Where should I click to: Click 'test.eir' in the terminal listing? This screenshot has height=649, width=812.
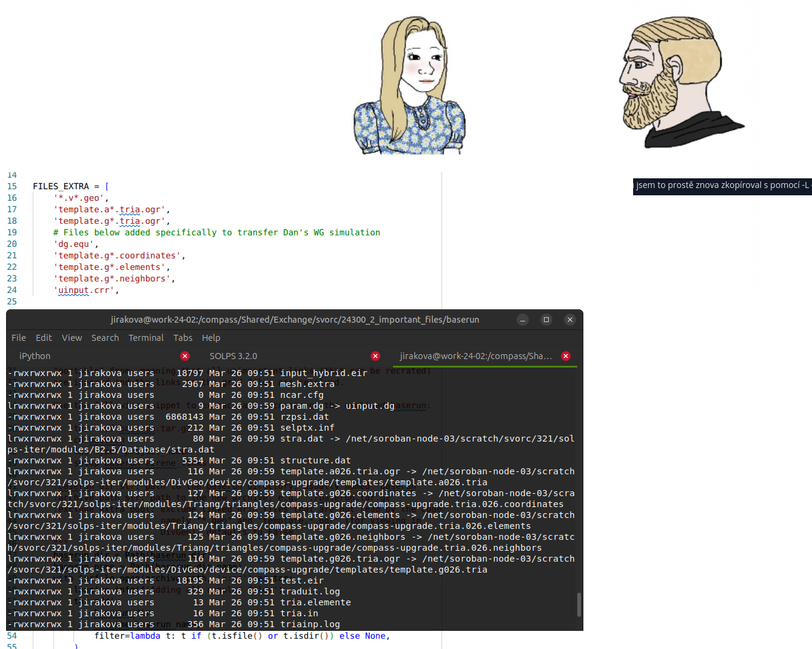(302, 580)
